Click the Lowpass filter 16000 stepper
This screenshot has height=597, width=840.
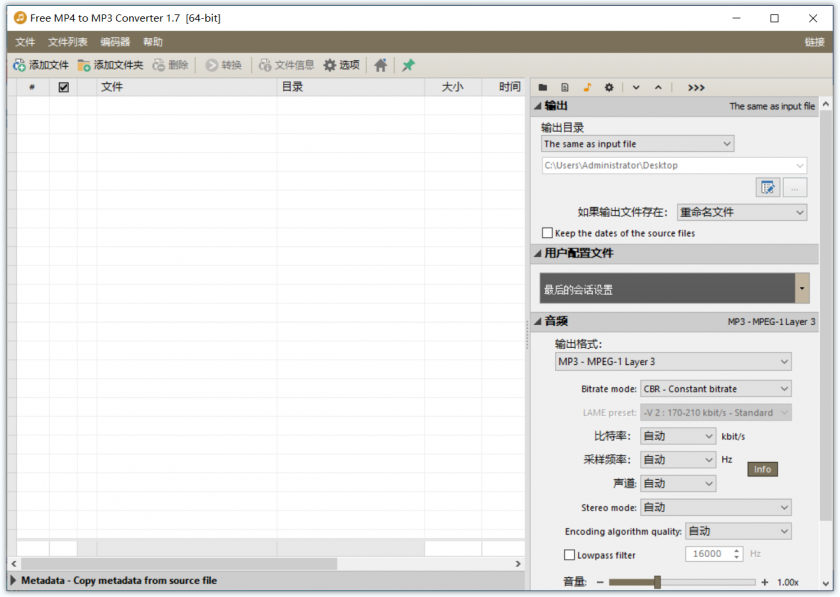(737, 554)
